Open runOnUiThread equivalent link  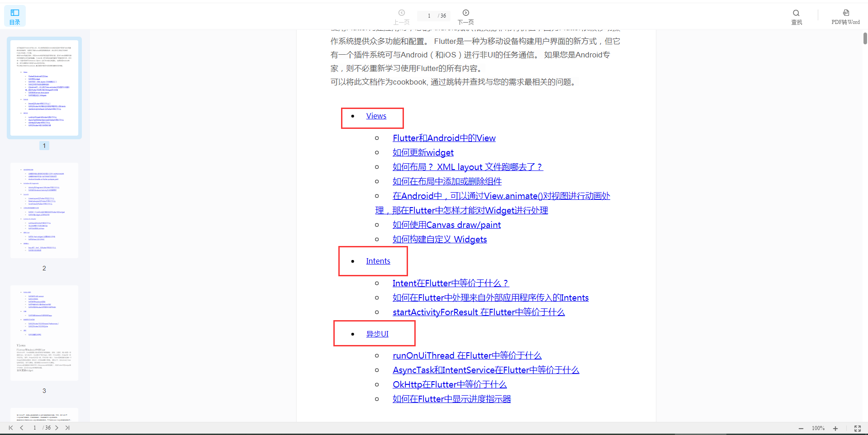point(467,356)
